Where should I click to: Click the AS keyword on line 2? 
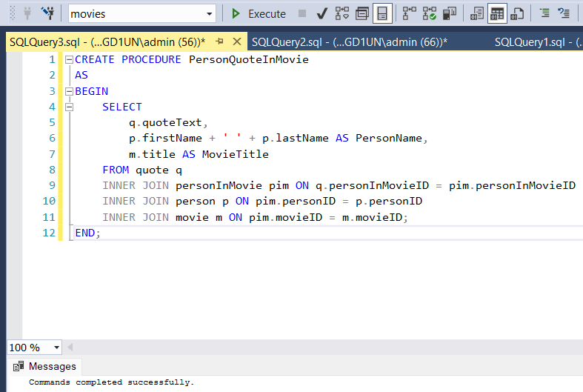pyautogui.click(x=81, y=75)
